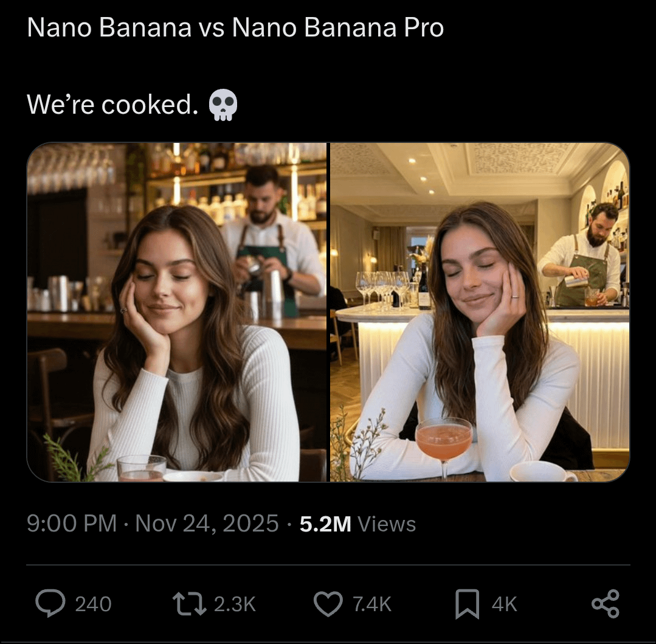Click the skull emoji in the post
The width and height of the screenshot is (656, 644).
(223, 105)
